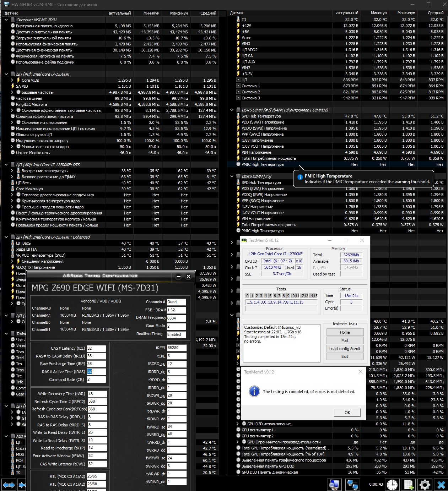Click right Максимум column header
This screenshot has width=448, height=491.
403,13
